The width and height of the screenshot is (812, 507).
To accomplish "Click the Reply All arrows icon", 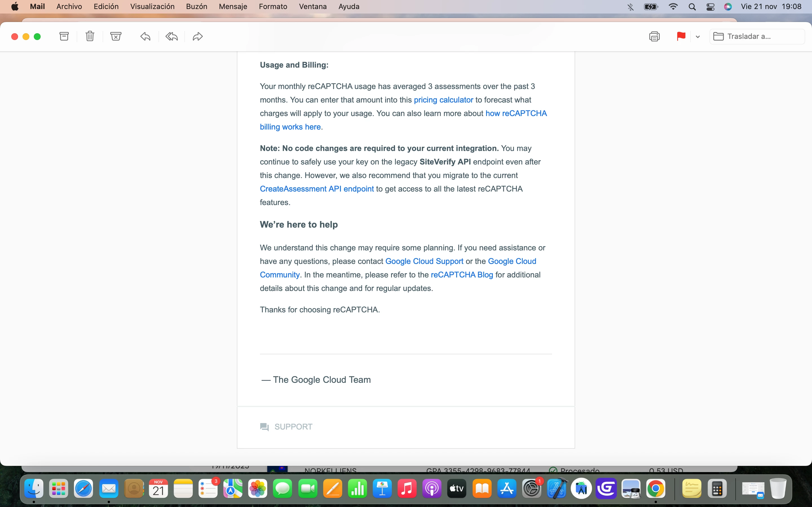I will point(171,36).
